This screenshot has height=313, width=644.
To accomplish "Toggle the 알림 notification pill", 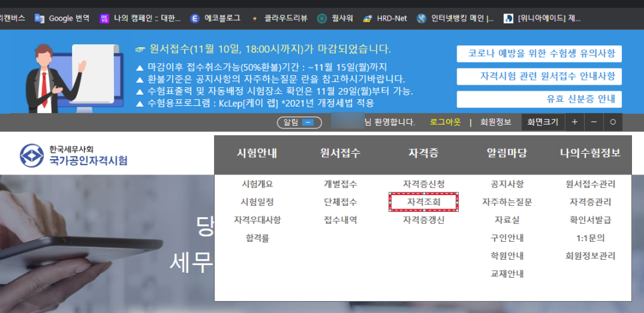I will coord(299,123).
